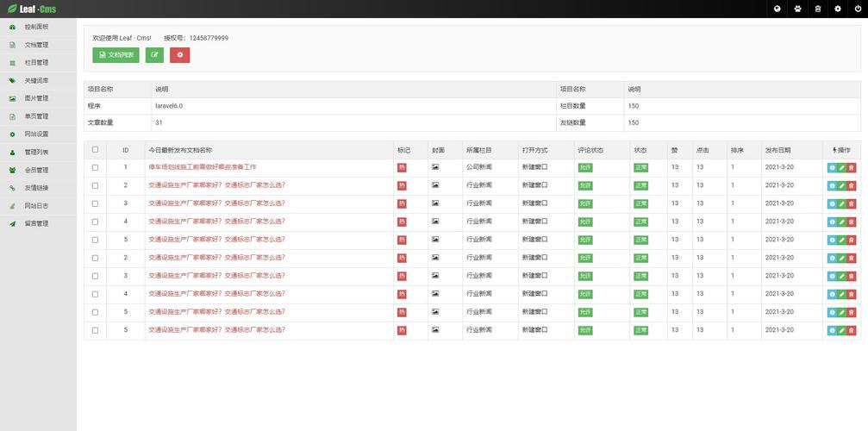Viewport: 868px width, 431px height.
Task: Click the trash icon in top bar
Action: click(817, 9)
